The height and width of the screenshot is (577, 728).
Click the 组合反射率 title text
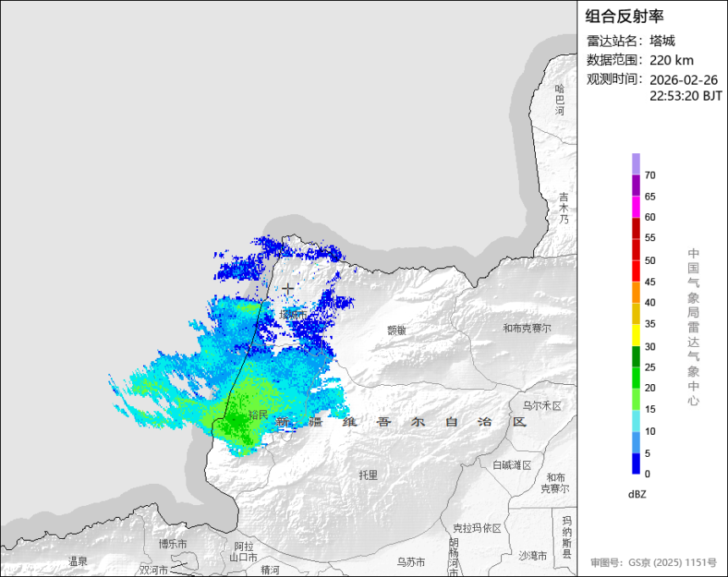[624, 16]
